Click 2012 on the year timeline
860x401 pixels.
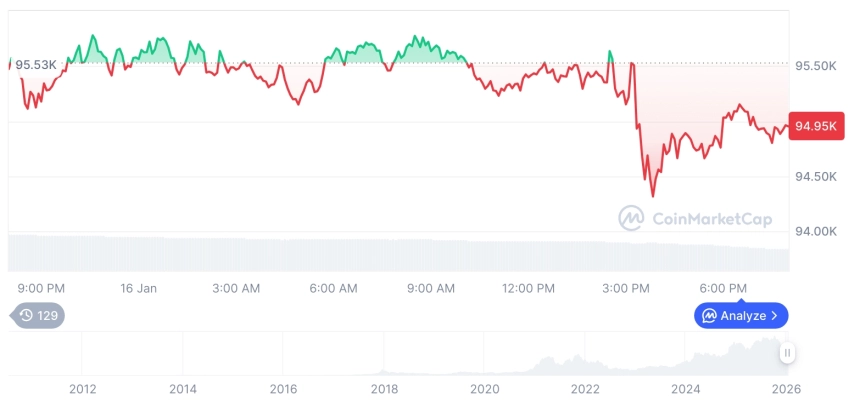(83, 388)
